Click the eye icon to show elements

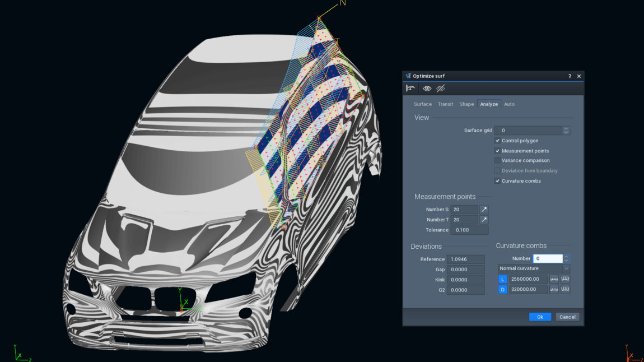427,89
